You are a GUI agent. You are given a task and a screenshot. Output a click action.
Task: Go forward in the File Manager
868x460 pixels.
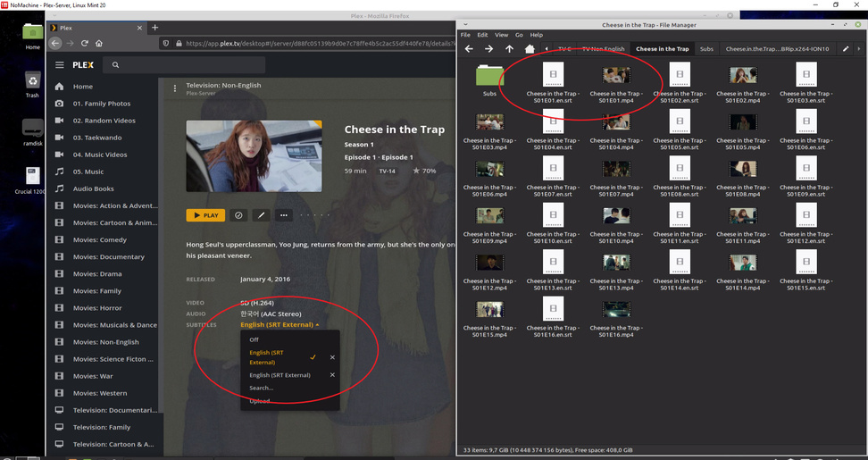click(x=488, y=49)
